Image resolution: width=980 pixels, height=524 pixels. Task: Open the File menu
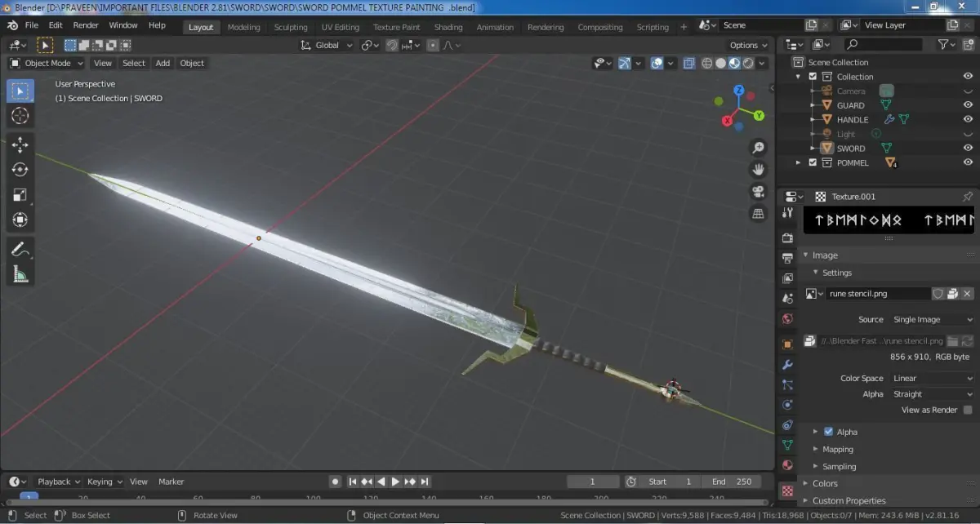point(31,25)
